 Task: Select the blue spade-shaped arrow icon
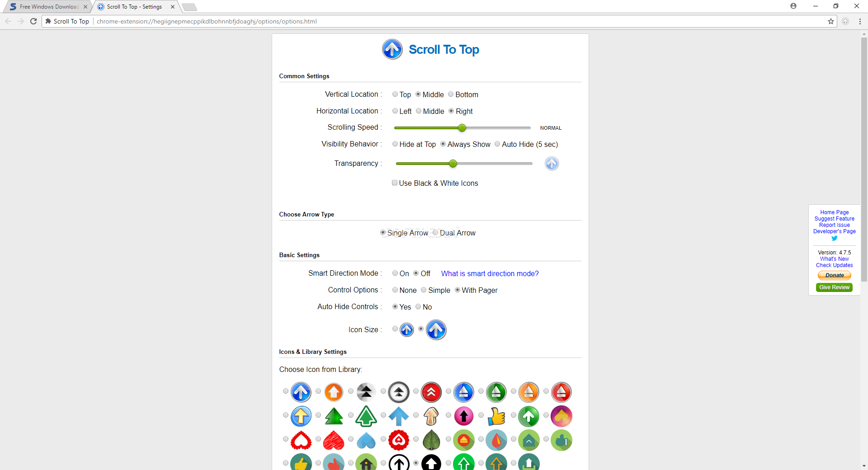[366, 440]
